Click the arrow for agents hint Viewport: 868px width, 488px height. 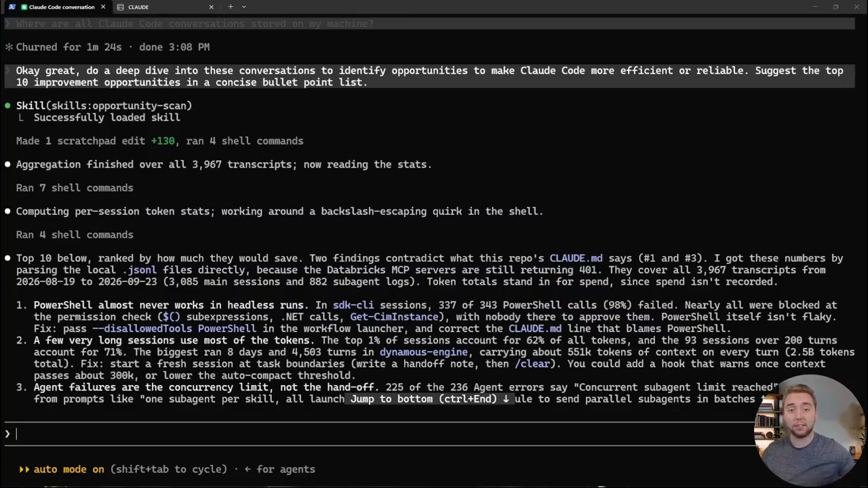[x=279, y=469]
